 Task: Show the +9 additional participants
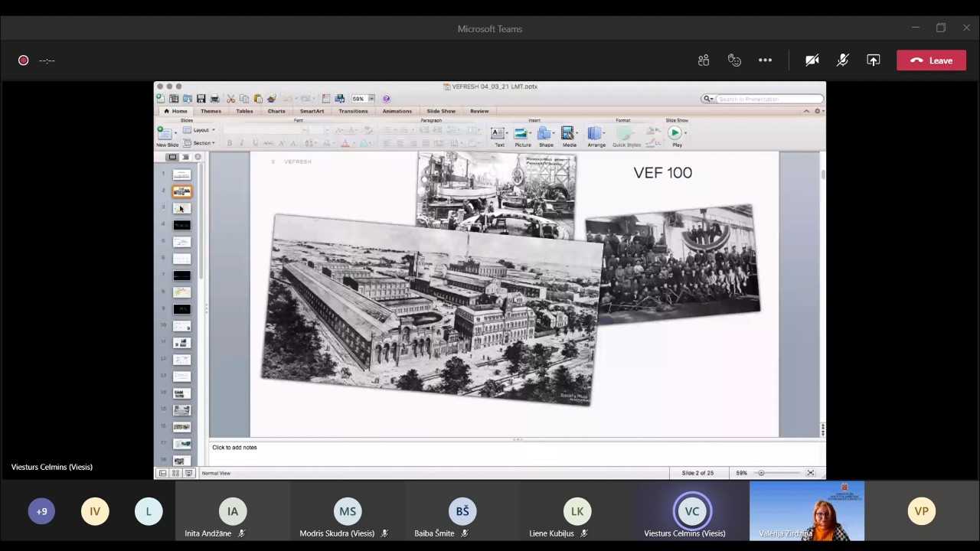pos(41,511)
